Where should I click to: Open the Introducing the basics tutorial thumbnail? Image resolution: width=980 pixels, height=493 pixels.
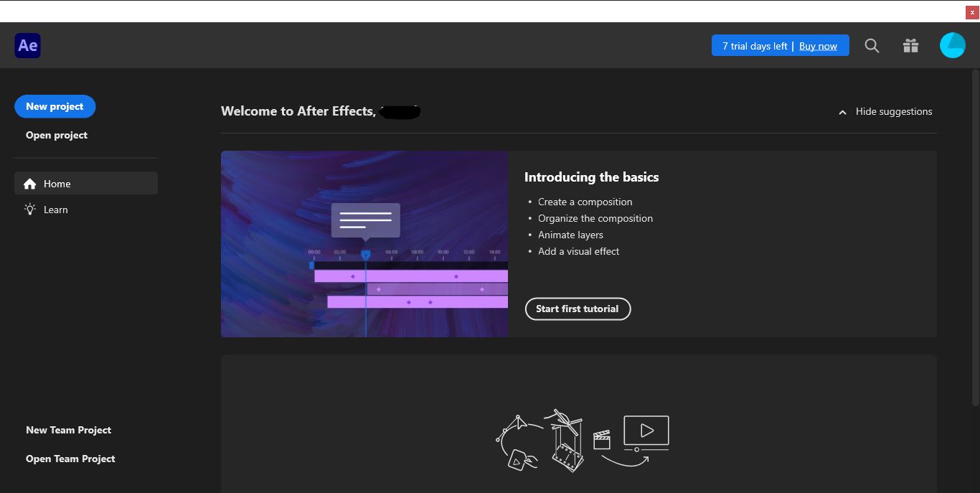point(364,244)
